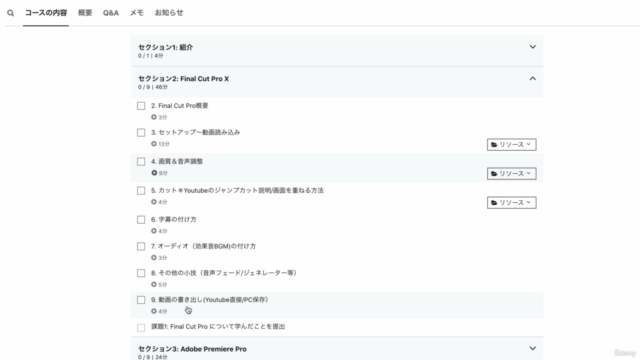Check lecture 5. カット＊Youtubeのジャンプカット
This screenshot has width=640, height=360.
(141, 191)
